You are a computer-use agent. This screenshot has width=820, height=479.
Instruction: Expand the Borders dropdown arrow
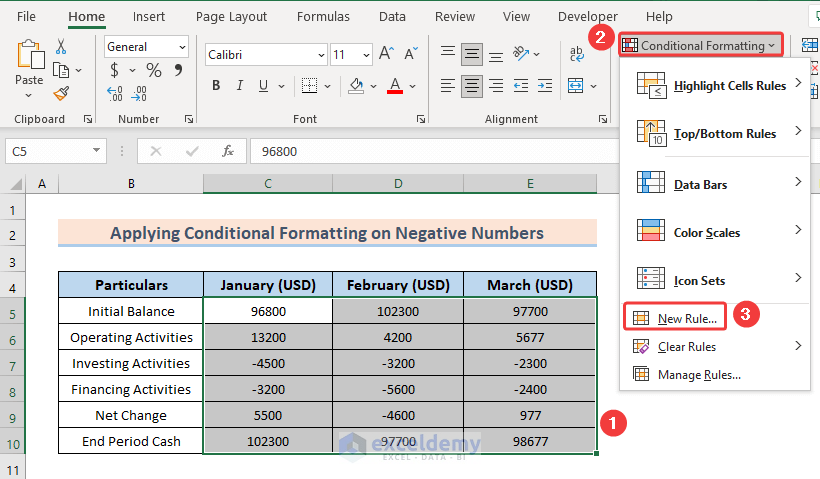327,86
